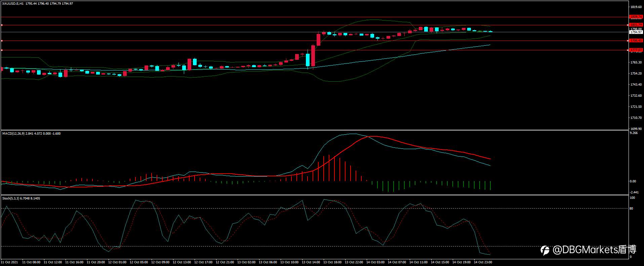644x266 pixels.
Task: Click the 14 Oct 15:00 time label
Action: tap(440, 262)
